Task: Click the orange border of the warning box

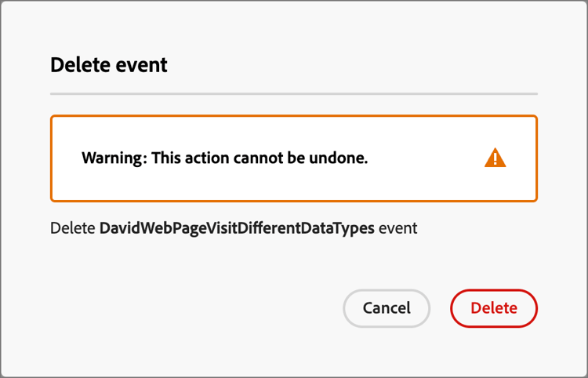Action: 294,117
